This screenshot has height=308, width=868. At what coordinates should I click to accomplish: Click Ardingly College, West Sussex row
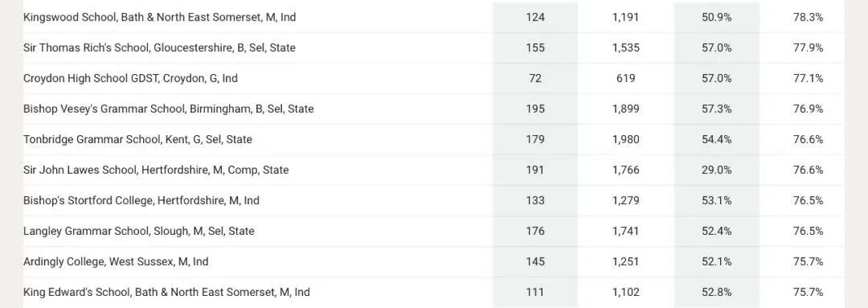434,261
